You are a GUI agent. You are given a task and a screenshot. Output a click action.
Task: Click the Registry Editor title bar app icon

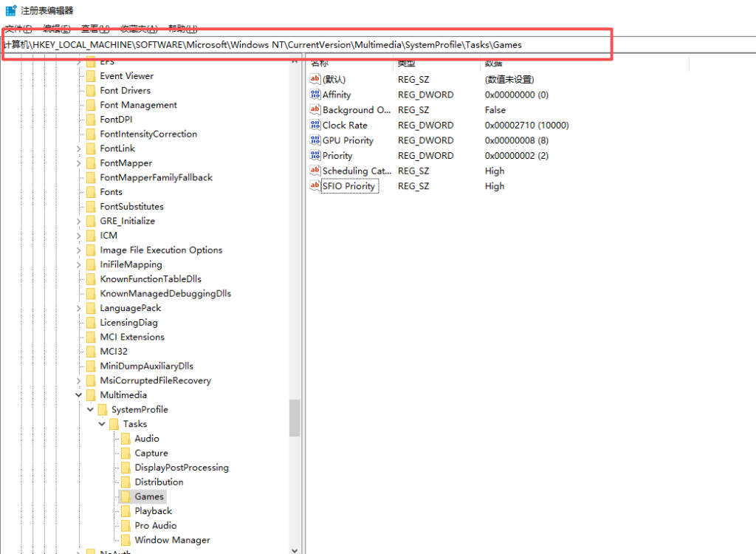(10, 10)
